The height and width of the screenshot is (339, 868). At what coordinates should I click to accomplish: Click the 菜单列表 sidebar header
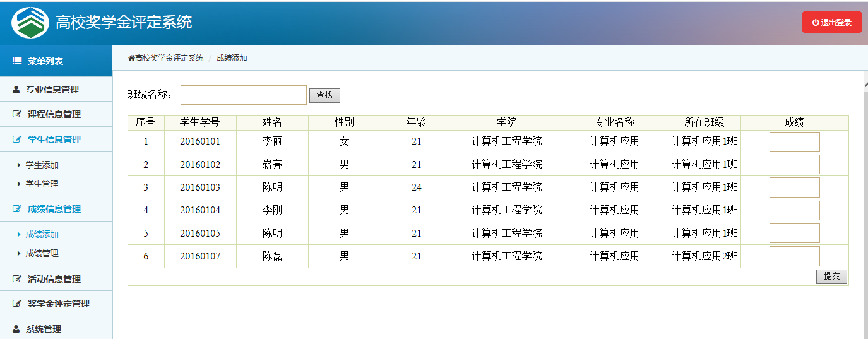tap(56, 61)
